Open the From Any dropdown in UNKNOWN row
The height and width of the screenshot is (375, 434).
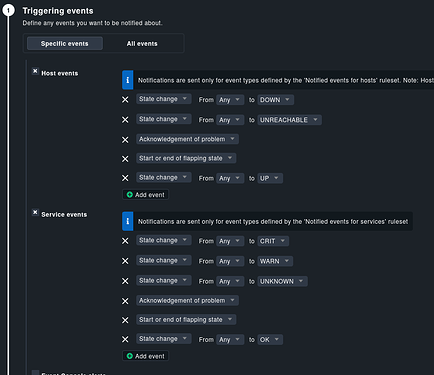(x=230, y=281)
